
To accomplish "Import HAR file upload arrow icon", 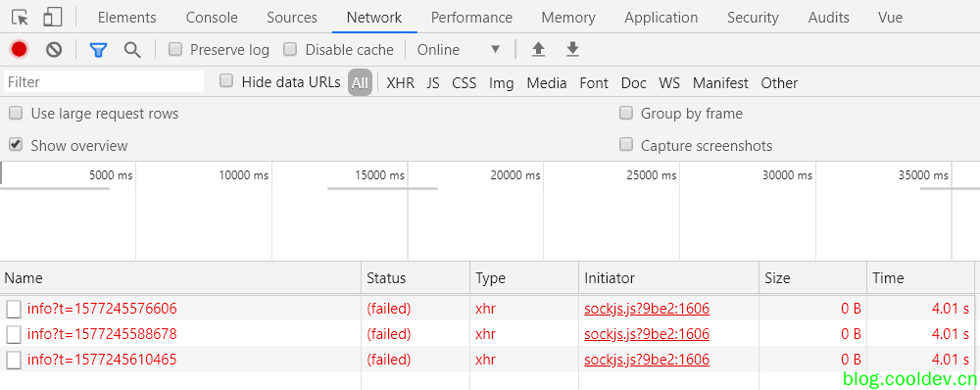I will pos(538,49).
